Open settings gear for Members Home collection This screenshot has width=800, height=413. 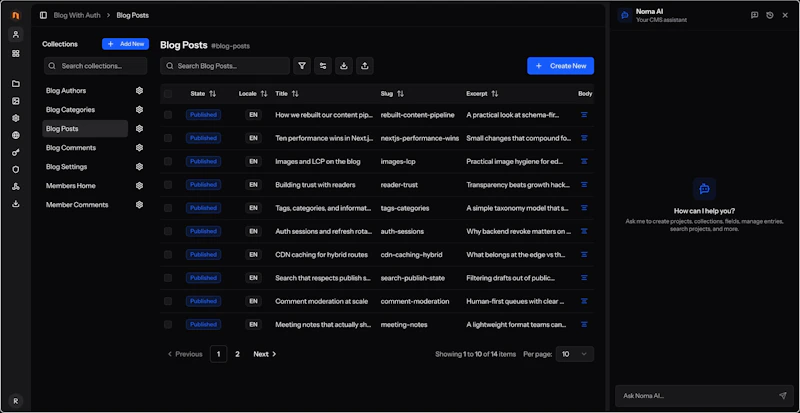pyautogui.click(x=139, y=186)
